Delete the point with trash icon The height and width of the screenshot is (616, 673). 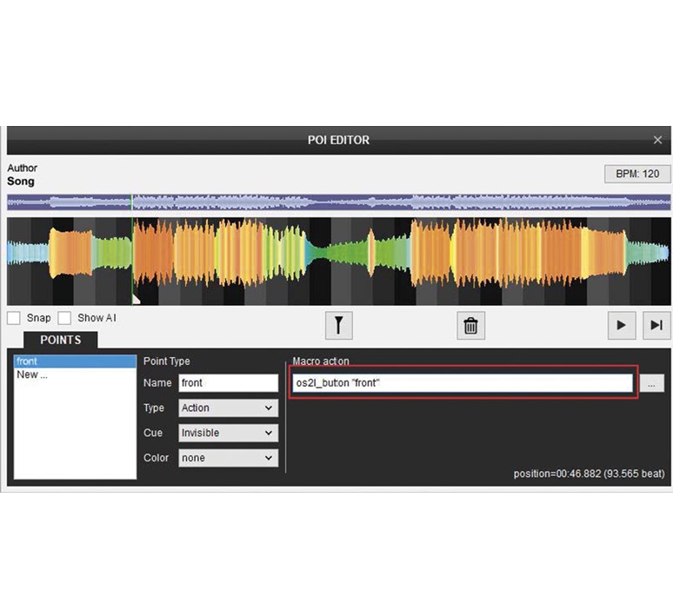point(470,325)
